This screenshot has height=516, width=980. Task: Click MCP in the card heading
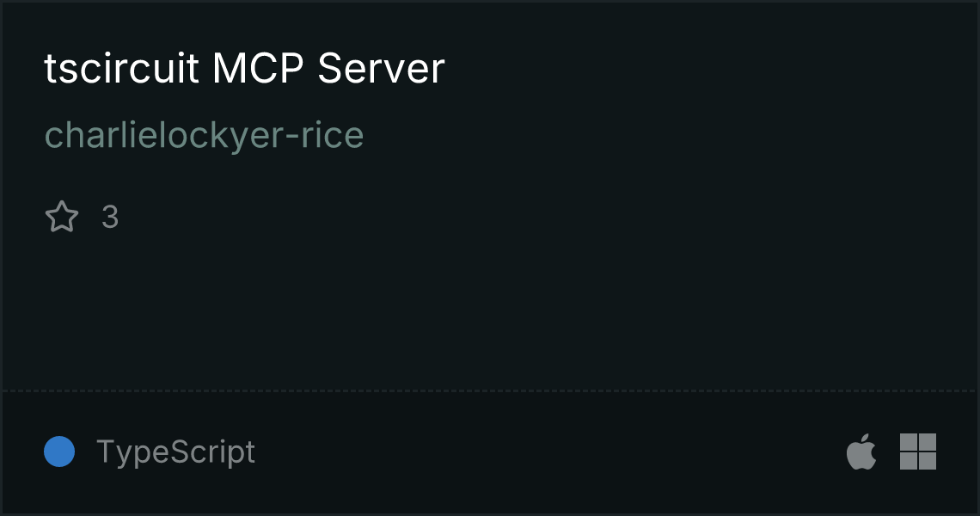(258, 68)
